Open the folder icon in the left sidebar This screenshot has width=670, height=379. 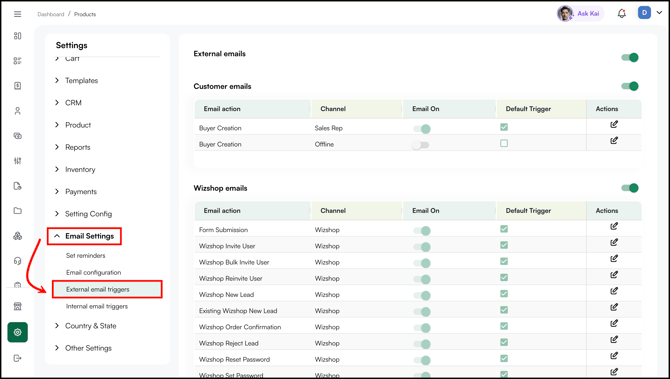coord(18,211)
